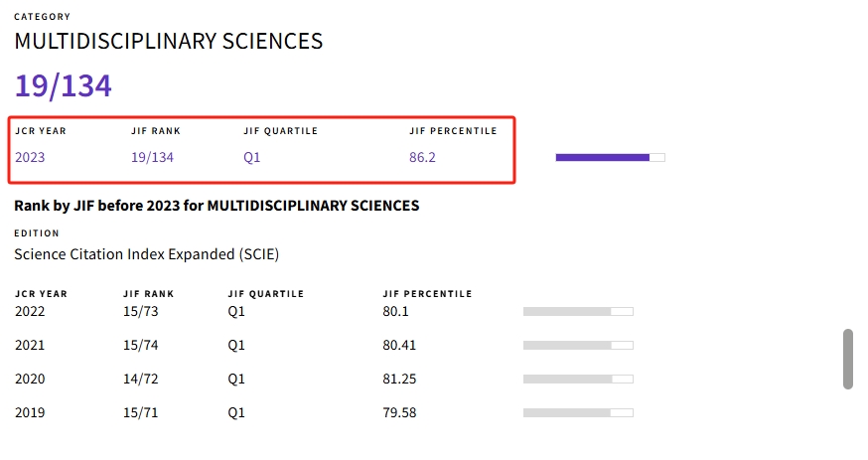Open the 19/134 JIF rank in highlighted row

point(152,157)
